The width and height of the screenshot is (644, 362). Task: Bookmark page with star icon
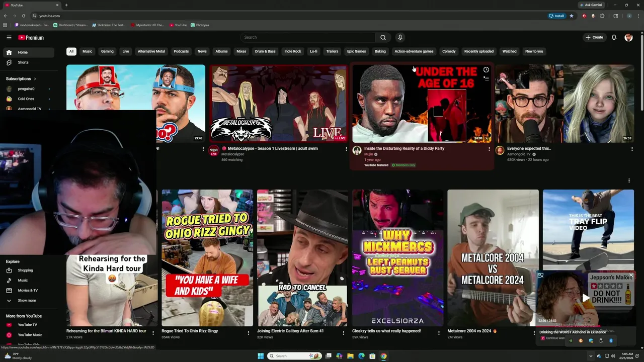tap(571, 16)
